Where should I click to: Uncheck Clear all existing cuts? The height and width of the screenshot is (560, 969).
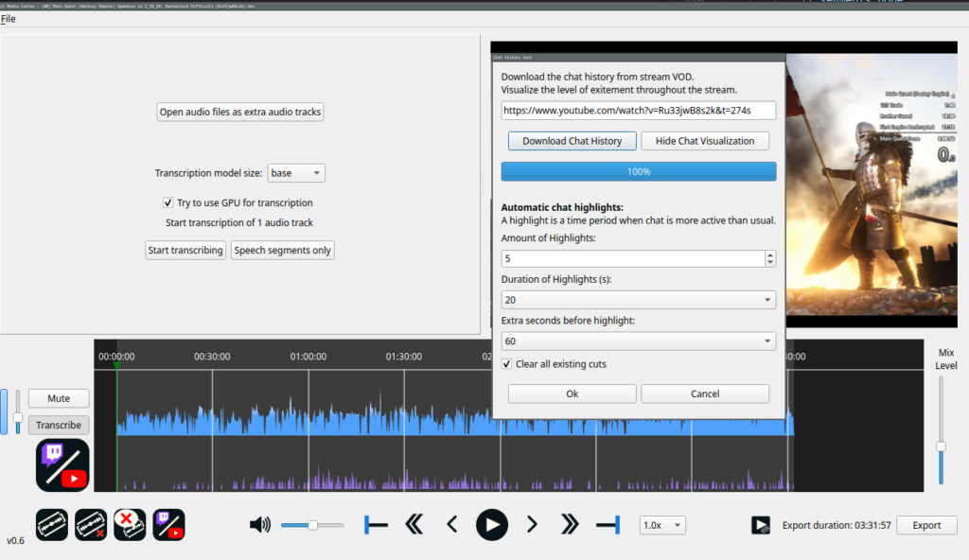[507, 364]
